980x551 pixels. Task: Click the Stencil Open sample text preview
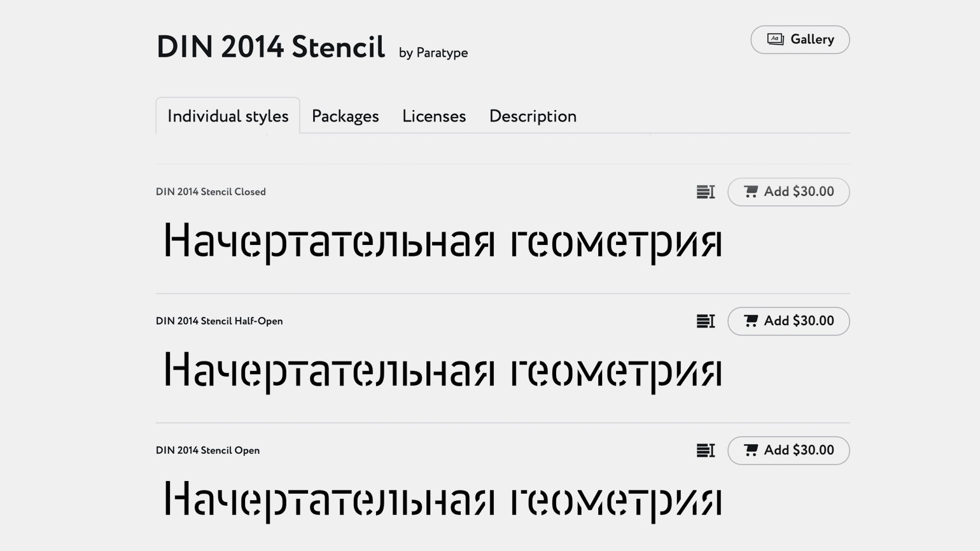443,501
